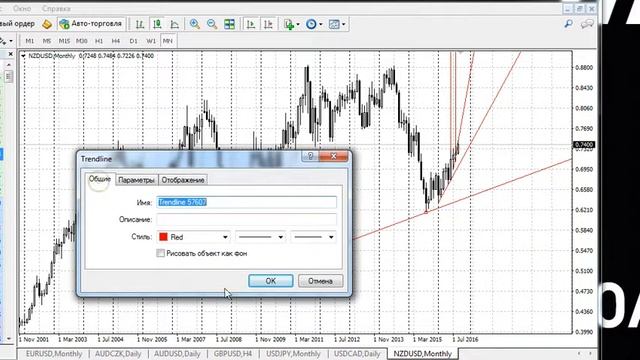Open the Окно menu
The image size is (640, 360).
tap(22, 9)
